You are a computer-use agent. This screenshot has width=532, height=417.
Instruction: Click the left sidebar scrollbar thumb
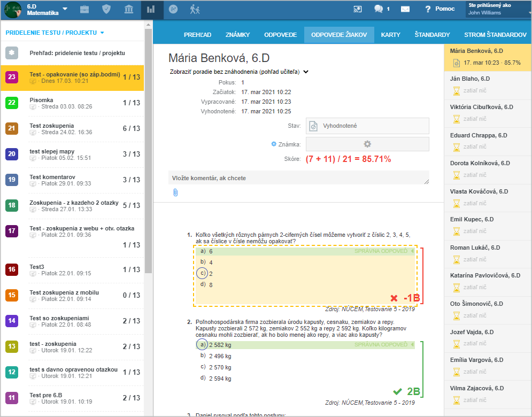point(148,151)
